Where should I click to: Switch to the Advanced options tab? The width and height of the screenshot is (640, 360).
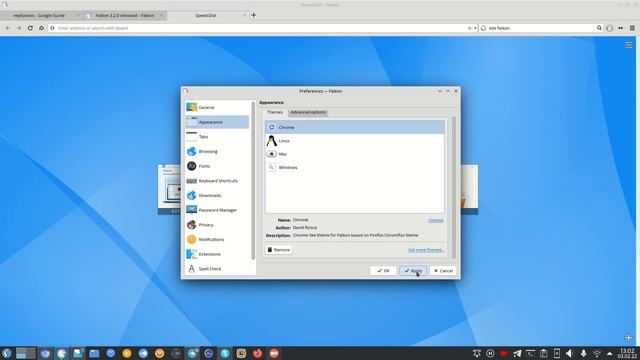click(x=308, y=112)
